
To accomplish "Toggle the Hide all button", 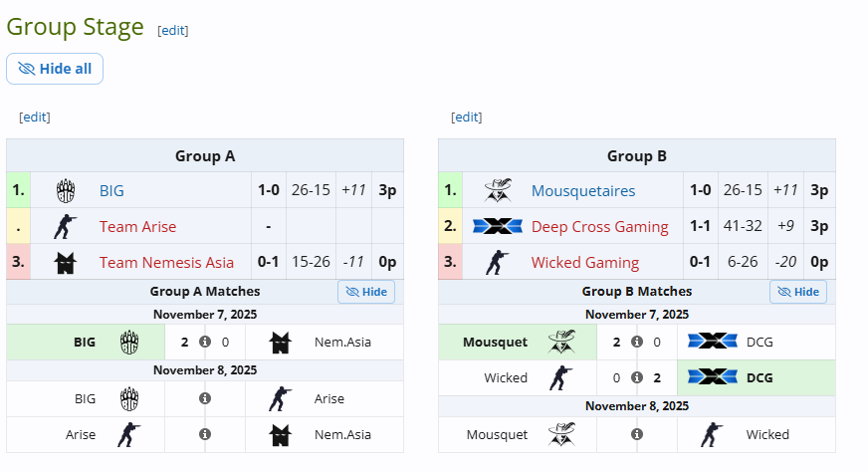I will click(x=55, y=69).
